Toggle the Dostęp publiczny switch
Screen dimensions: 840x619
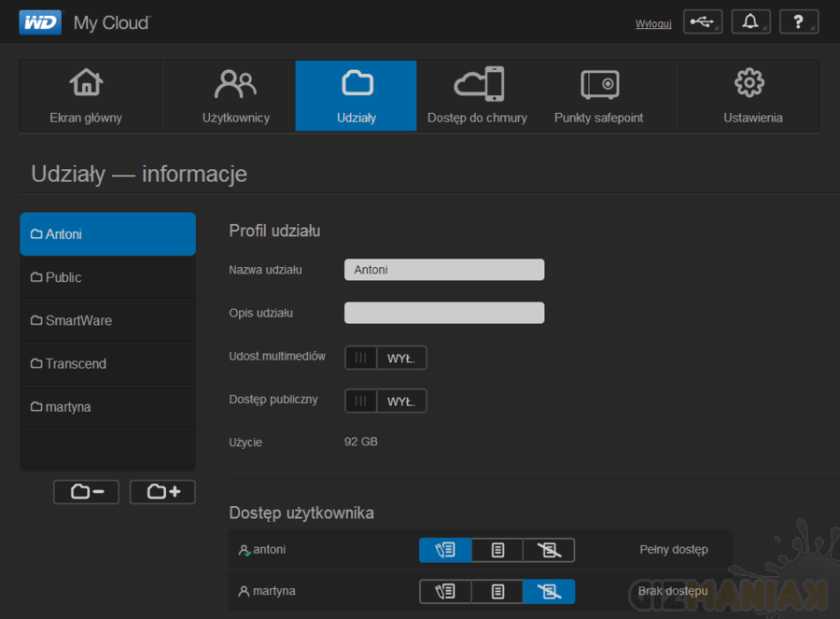(385, 401)
